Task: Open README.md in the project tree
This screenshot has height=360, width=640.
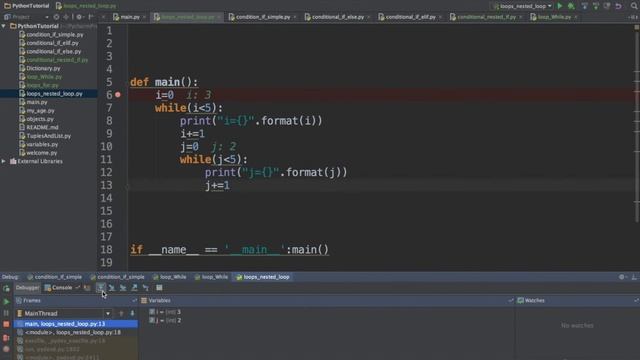Action: click(x=42, y=127)
